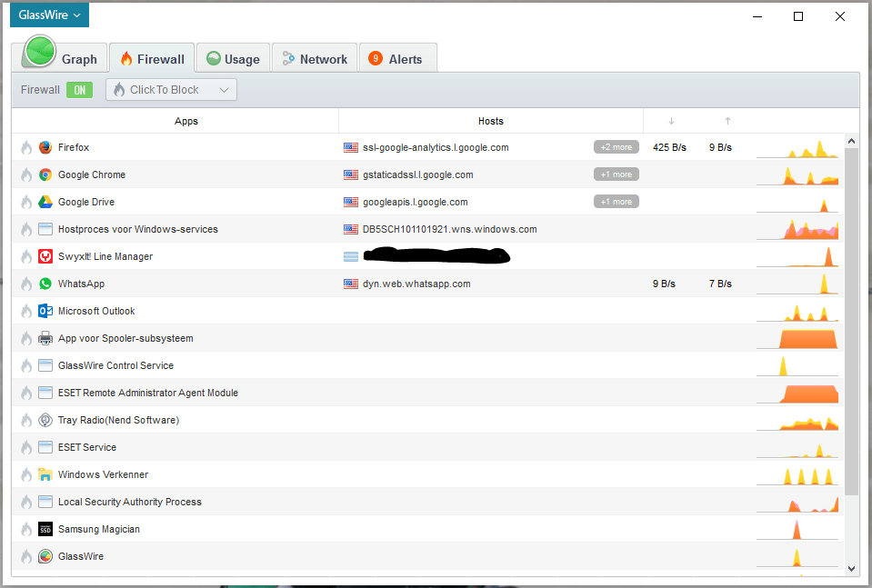
Task: Turn the Firewall ON switch off
Action: click(x=79, y=89)
